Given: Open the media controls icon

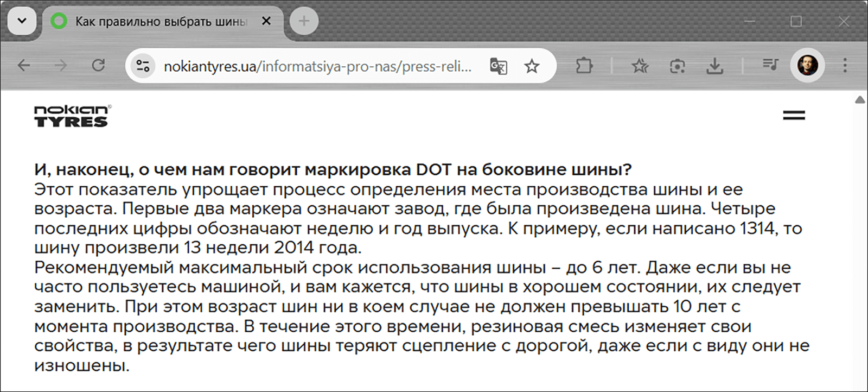Looking at the screenshot, I should point(770,65).
